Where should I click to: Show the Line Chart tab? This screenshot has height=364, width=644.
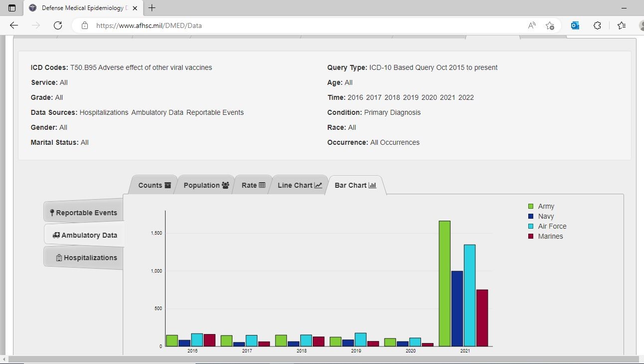[x=299, y=185]
